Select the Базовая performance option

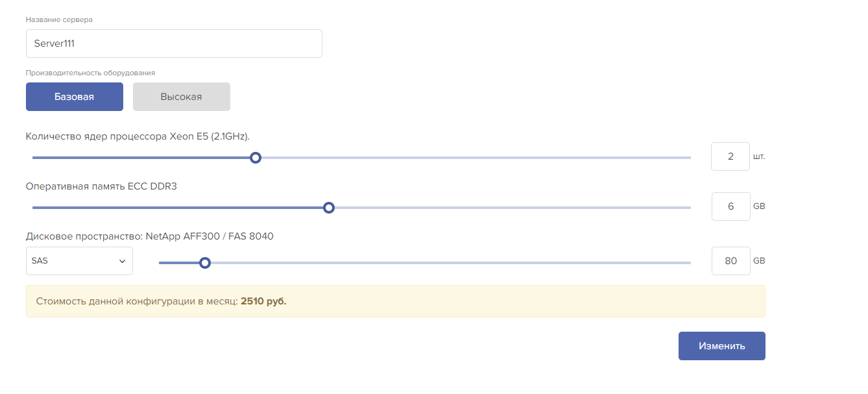(x=75, y=97)
